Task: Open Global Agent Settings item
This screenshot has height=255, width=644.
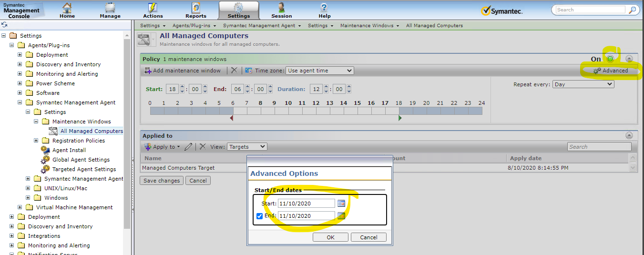Action: click(x=81, y=160)
